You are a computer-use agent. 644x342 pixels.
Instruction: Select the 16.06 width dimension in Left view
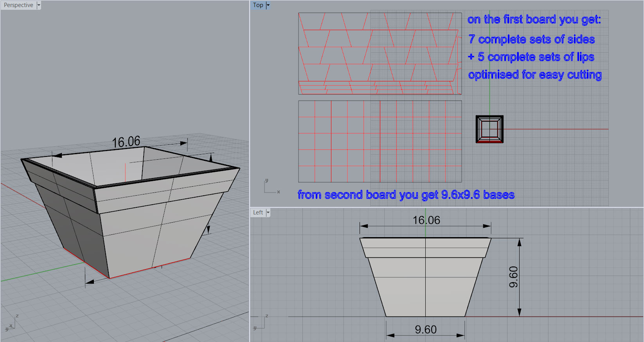point(426,220)
